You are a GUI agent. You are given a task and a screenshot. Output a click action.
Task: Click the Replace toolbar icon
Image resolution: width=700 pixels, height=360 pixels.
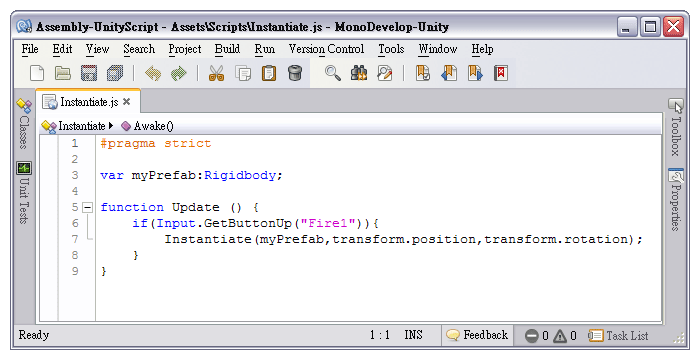point(385,73)
